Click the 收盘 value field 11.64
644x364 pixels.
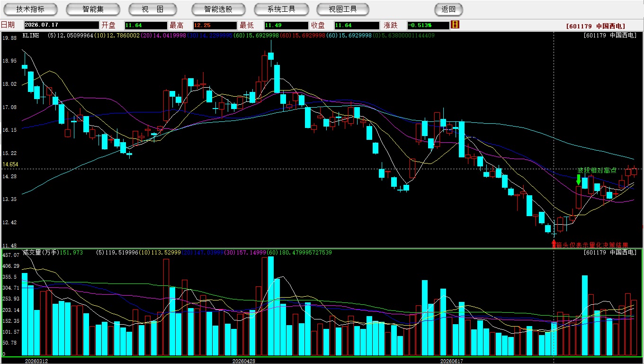click(357, 25)
